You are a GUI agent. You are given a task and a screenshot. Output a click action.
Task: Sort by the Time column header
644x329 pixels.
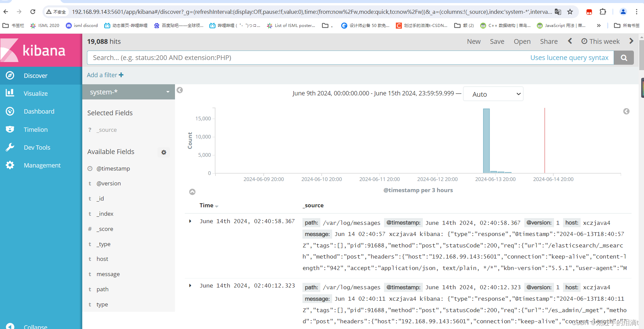[209, 205]
